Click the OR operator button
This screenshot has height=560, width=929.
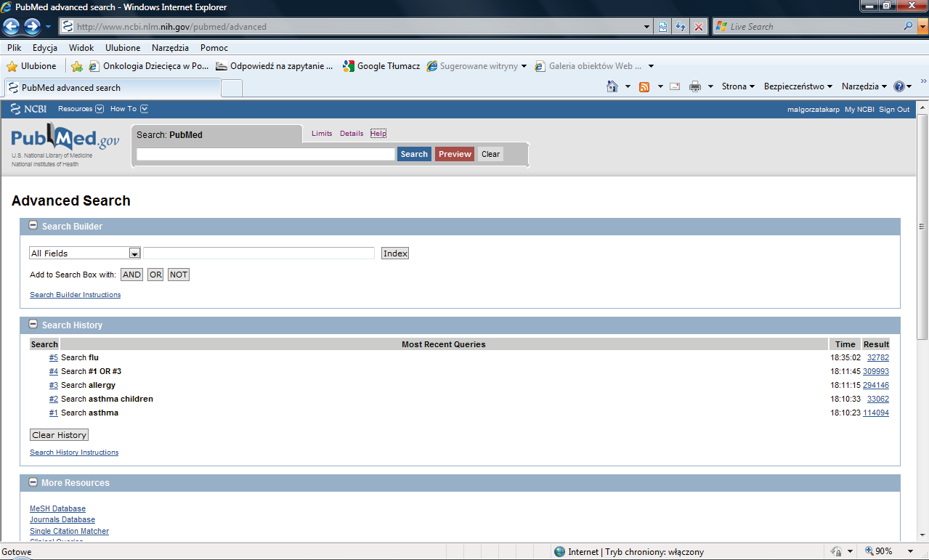click(155, 275)
